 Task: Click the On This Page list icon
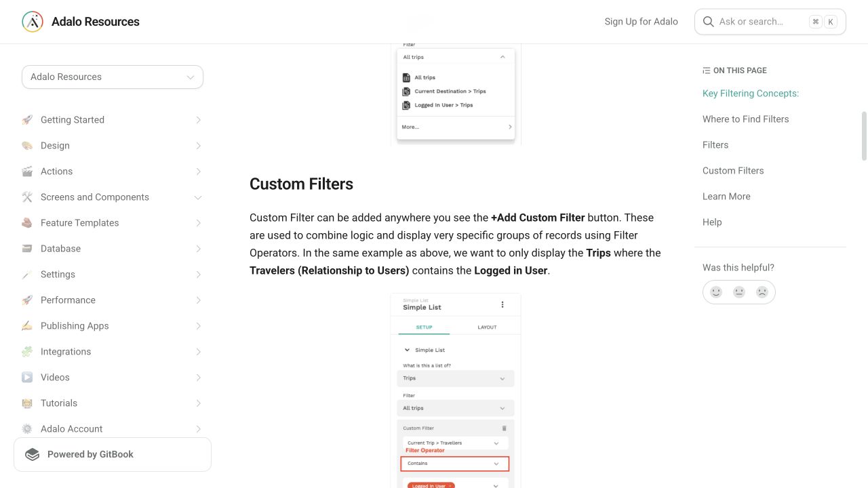[707, 70]
